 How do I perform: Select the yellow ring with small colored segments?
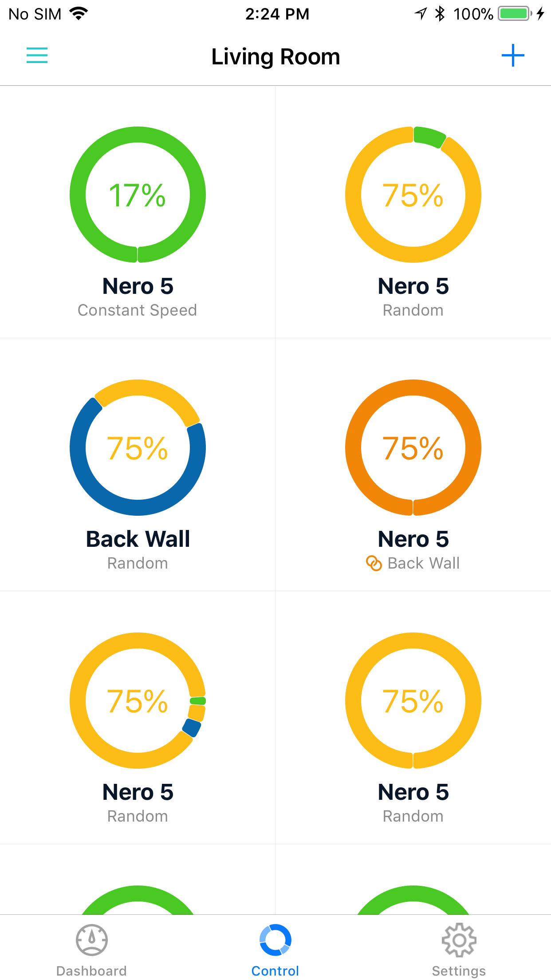coord(138,700)
